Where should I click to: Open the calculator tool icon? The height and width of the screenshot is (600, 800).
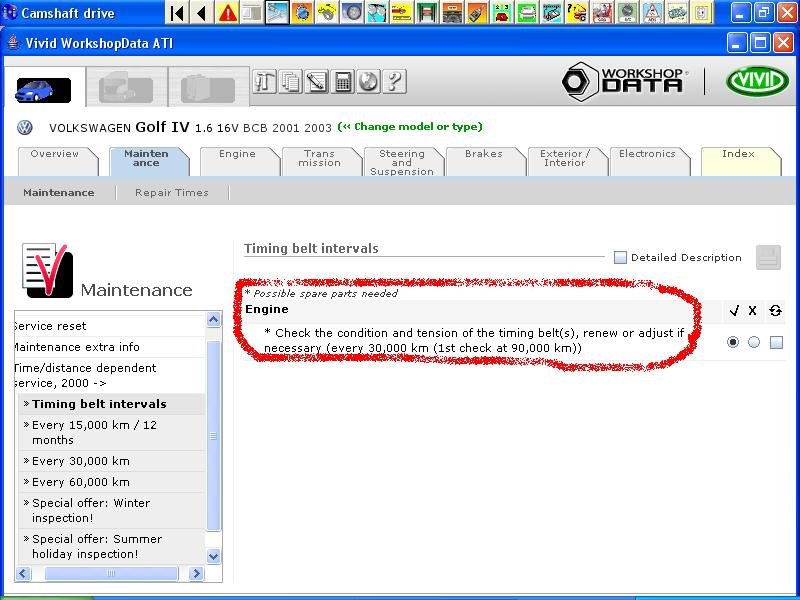(x=343, y=82)
